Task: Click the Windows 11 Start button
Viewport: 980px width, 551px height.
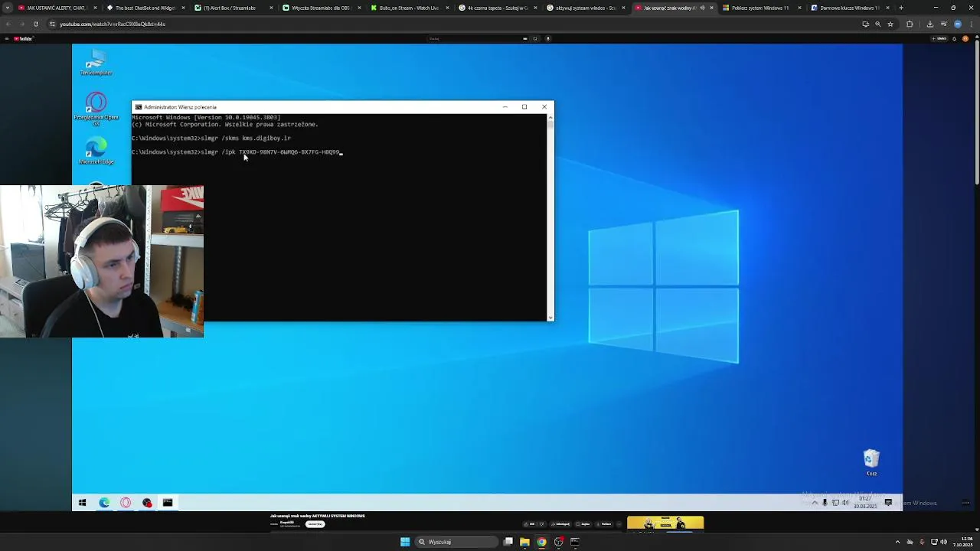Action: click(x=405, y=542)
